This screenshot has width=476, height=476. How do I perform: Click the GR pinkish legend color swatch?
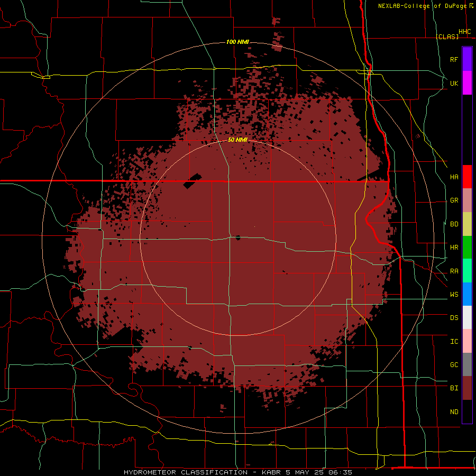pyautogui.click(x=467, y=200)
